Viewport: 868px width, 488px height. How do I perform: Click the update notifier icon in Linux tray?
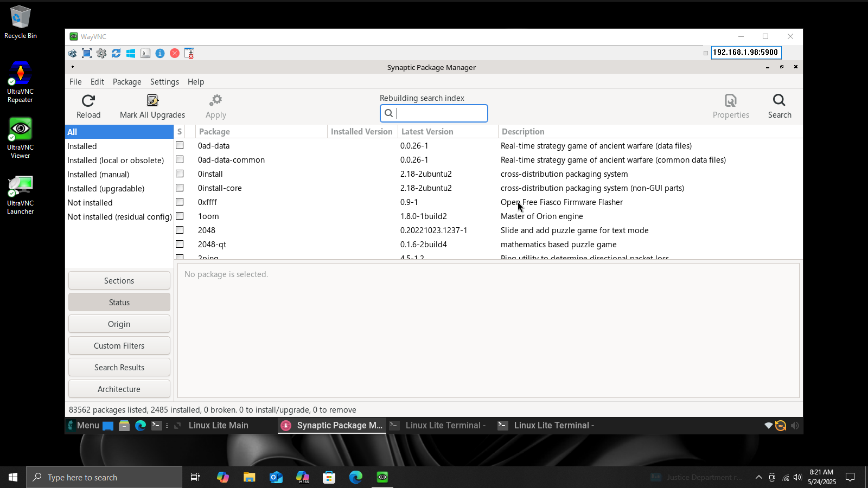click(x=781, y=426)
